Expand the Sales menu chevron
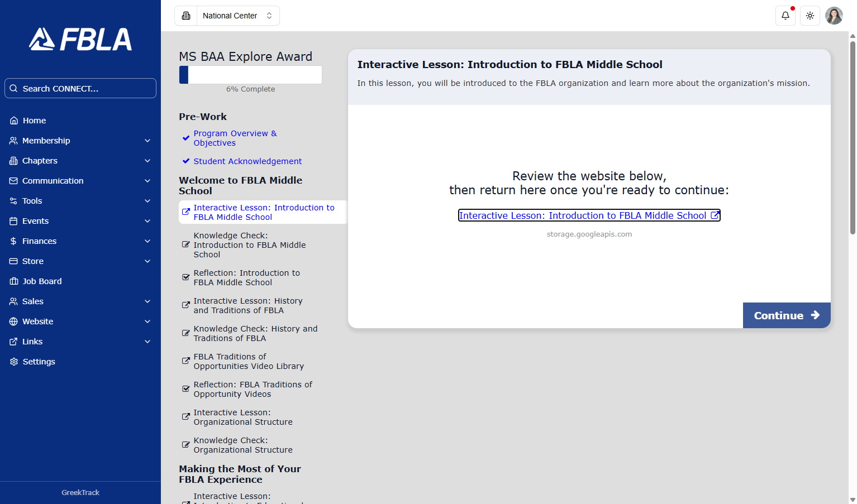Screen dimensions: 857x504 coord(147,301)
